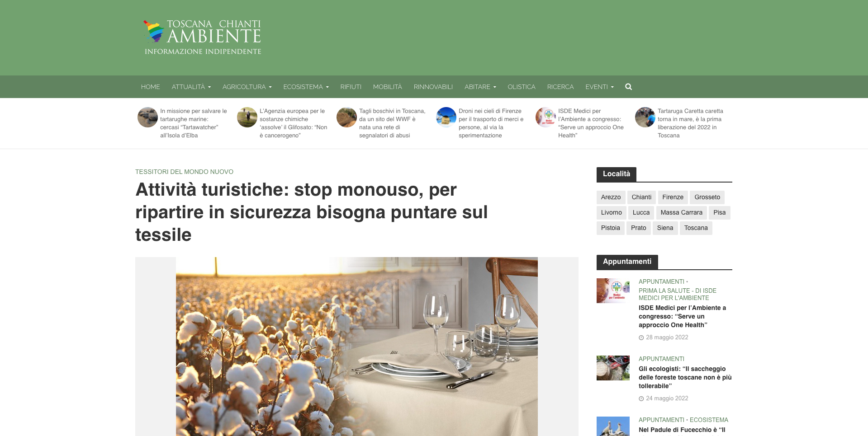
Task: Open the sea turtles Tartawatcher round thumbnail
Action: 147,117
